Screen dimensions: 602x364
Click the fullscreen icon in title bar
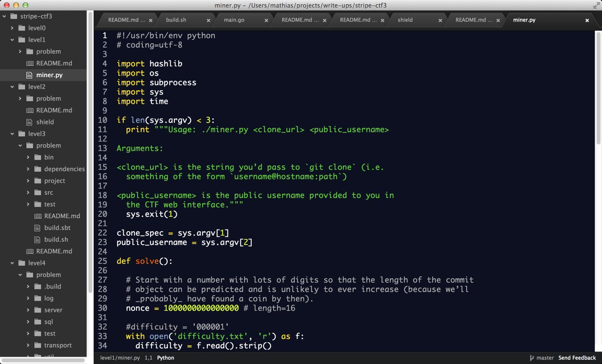[x=596, y=5]
